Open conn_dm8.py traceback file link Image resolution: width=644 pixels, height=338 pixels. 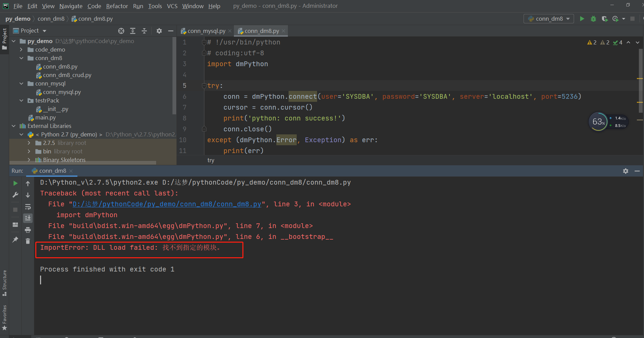pyautogui.click(x=167, y=204)
